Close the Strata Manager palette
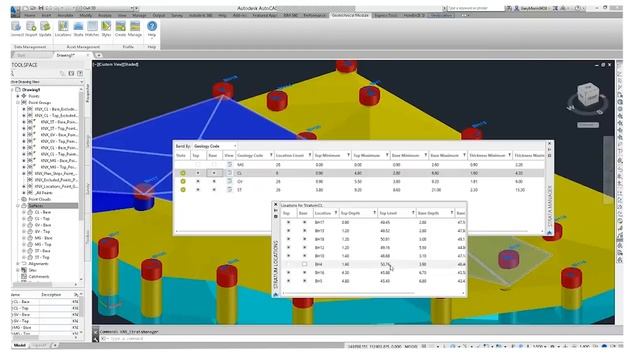Screen dimensions: 640x360 click(x=549, y=144)
